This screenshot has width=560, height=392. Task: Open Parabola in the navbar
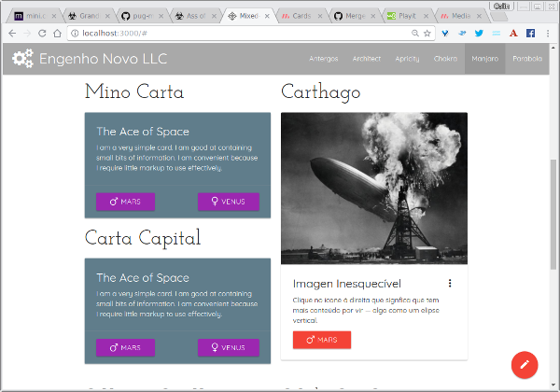coord(527,59)
